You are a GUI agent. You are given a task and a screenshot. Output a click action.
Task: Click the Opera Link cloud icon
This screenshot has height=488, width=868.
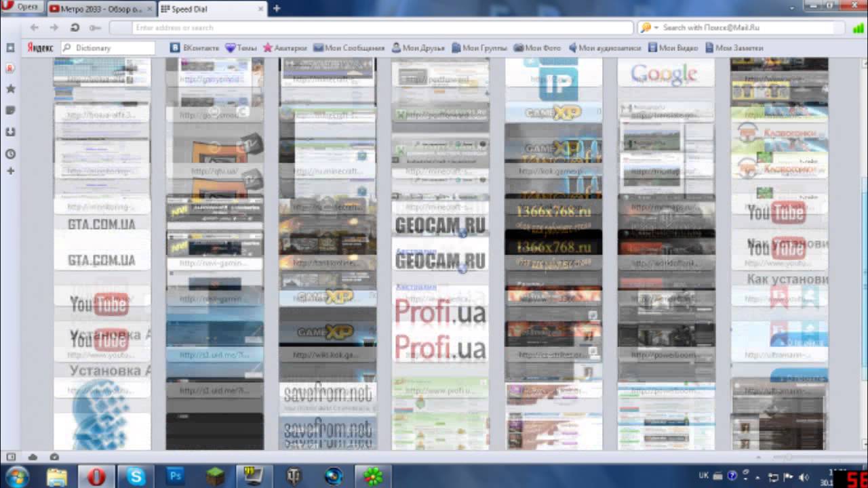pyautogui.click(x=33, y=457)
